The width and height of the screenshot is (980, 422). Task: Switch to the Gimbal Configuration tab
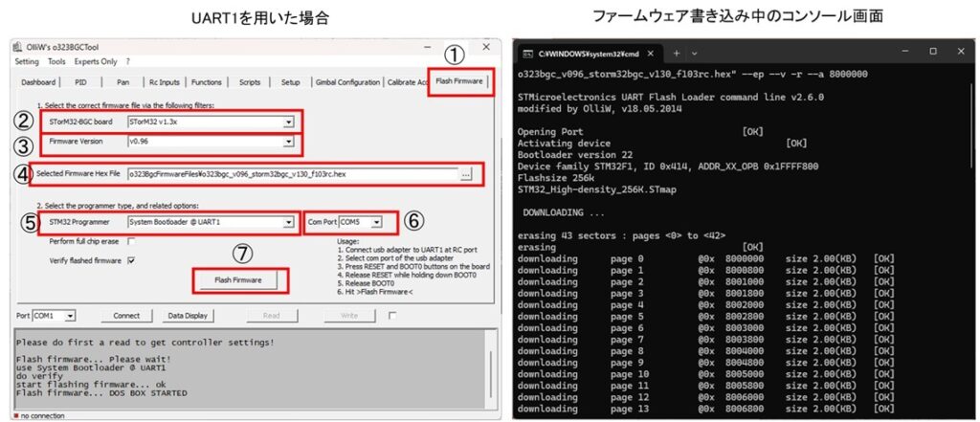[x=346, y=82]
